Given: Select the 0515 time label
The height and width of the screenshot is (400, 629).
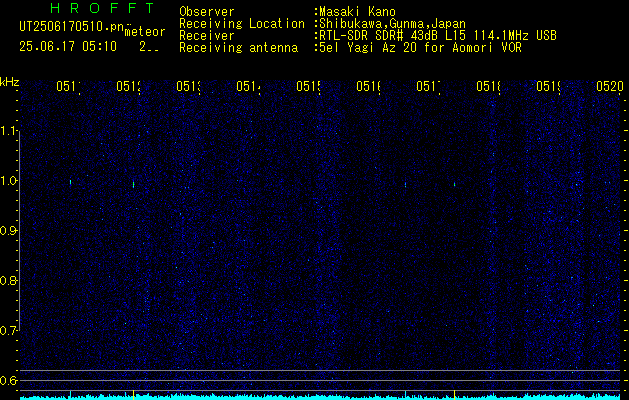Looking at the screenshot, I should pos(308,86).
